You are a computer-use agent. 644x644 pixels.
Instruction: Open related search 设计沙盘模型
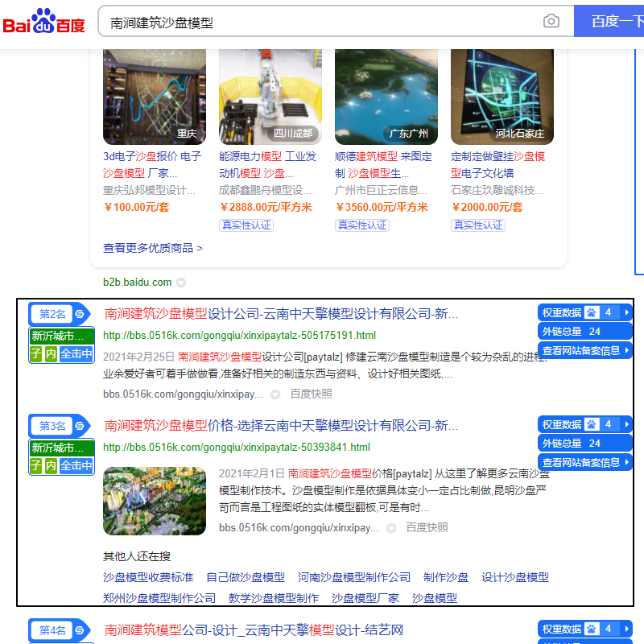point(515,577)
